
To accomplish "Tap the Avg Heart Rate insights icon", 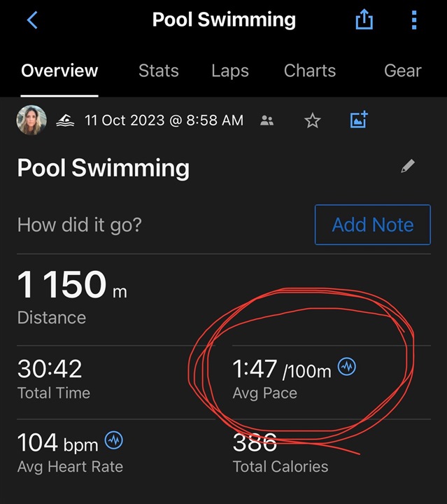I will (x=114, y=440).
